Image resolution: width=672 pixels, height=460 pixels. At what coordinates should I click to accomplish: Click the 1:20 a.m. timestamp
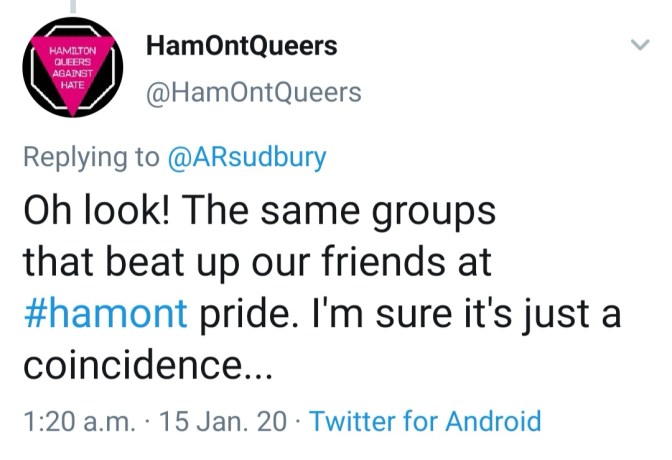[x=74, y=421]
